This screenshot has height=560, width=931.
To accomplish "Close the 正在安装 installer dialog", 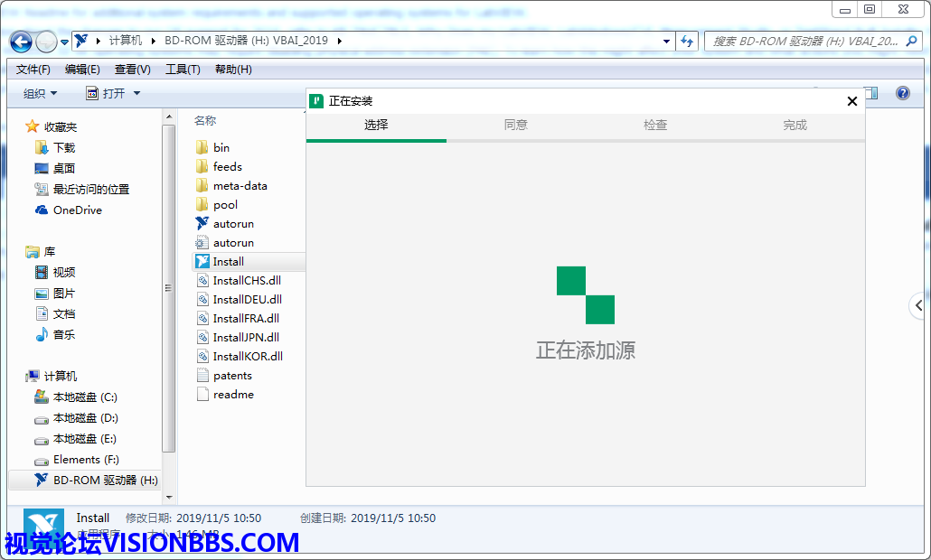I will coord(851,101).
